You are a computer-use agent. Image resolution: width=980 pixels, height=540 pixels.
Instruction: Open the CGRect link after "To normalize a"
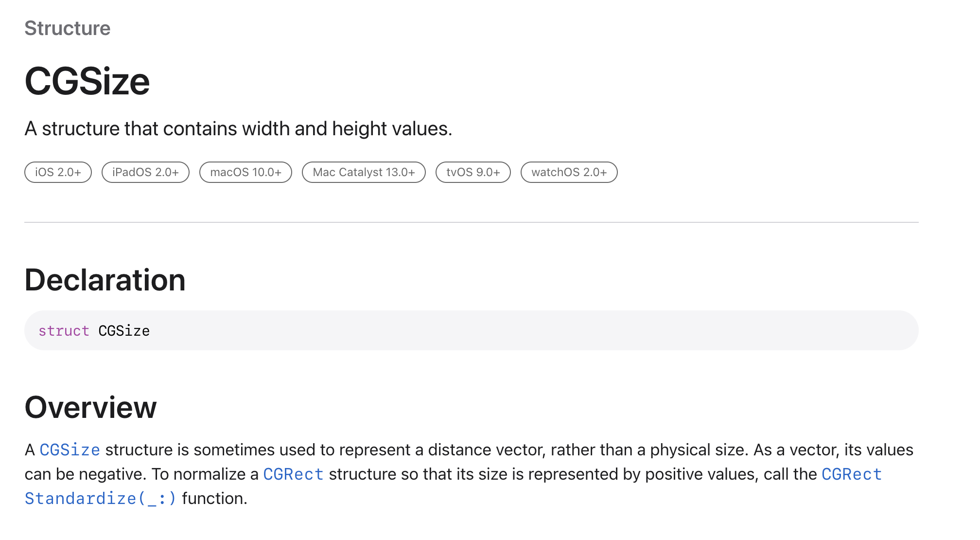pyautogui.click(x=293, y=474)
